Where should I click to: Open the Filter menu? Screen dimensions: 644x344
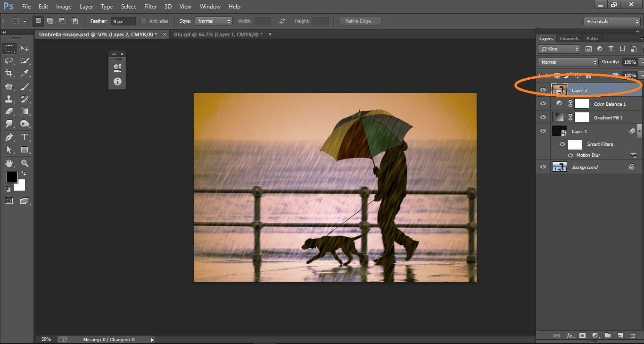coord(150,6)
